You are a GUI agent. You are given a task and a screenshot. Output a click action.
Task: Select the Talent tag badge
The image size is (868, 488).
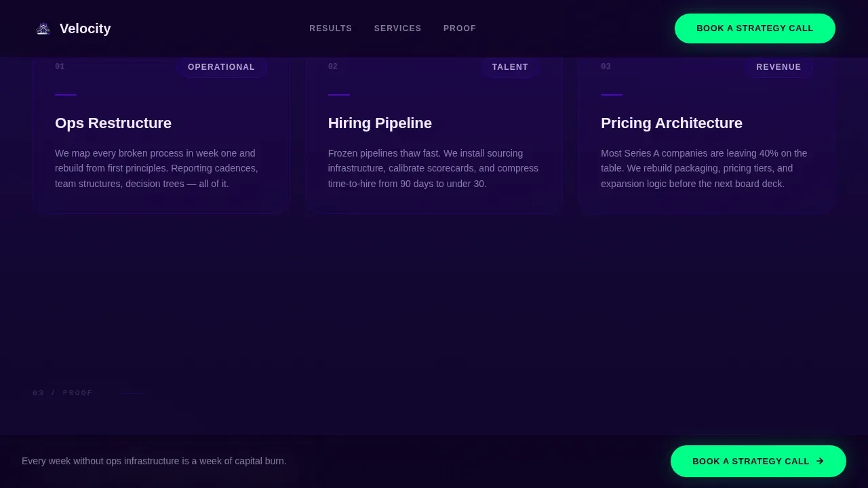click(x=510, y=67)
